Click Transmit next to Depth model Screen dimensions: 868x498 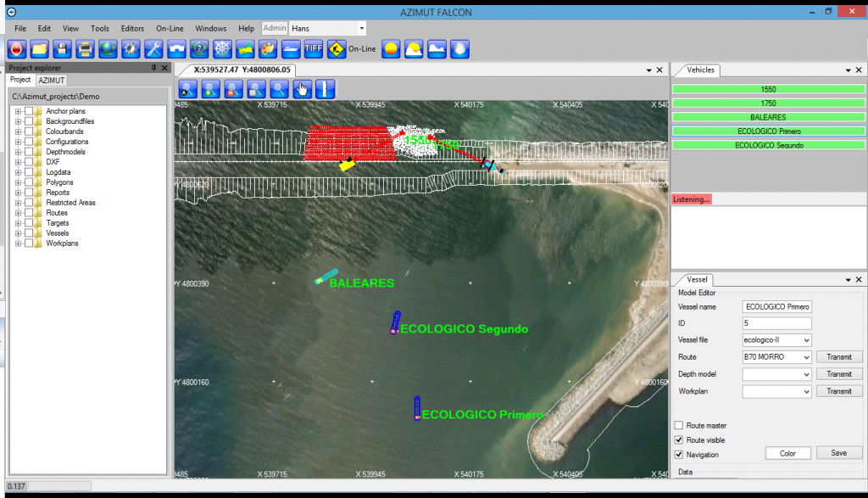click(x=838, y=374)
